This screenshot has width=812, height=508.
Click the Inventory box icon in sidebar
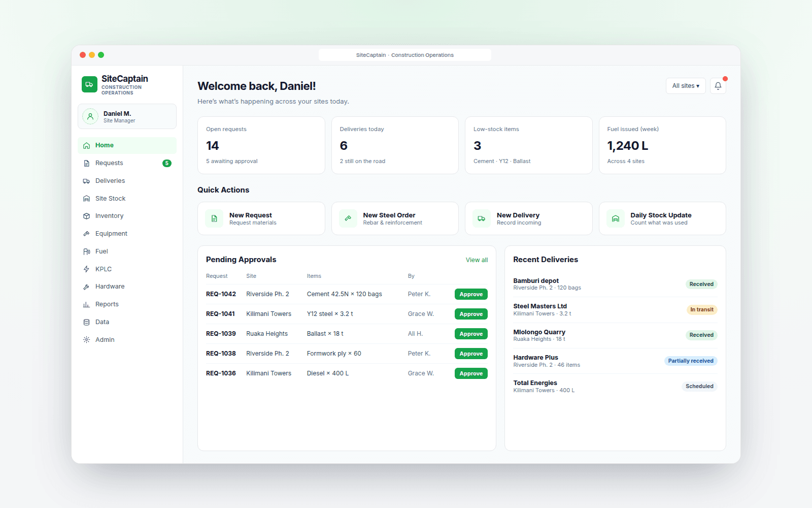[x=86, y=216]
